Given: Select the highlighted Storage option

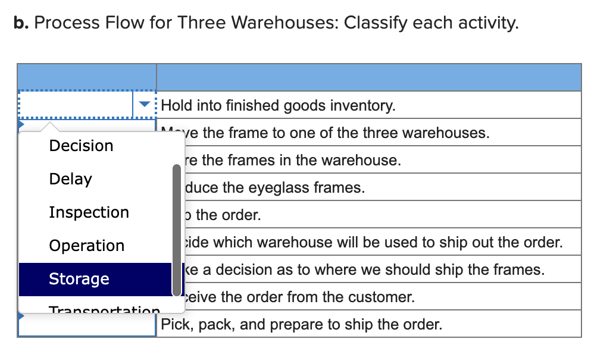Looking at the screenshot, I should pyautogui.click(x=78, y=278).
